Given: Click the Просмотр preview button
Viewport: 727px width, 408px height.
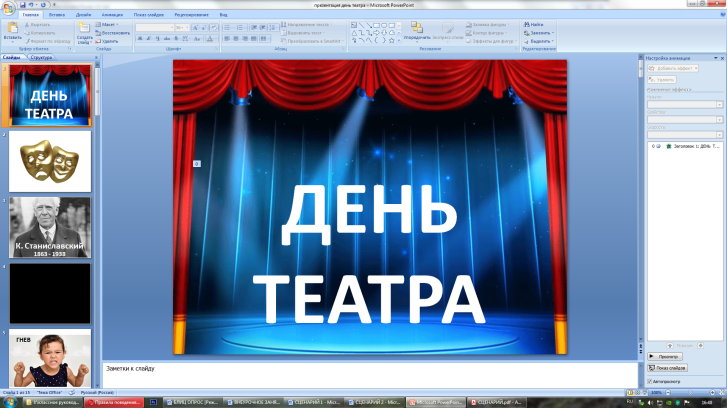Looking at the screenshot, I should pyautogui.click(x=666, y=356).
